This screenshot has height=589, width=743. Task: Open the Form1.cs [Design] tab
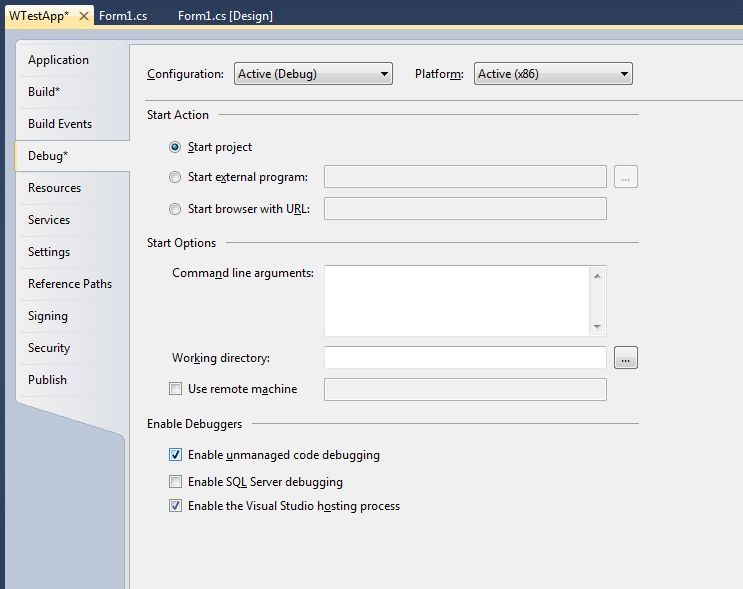225,16
